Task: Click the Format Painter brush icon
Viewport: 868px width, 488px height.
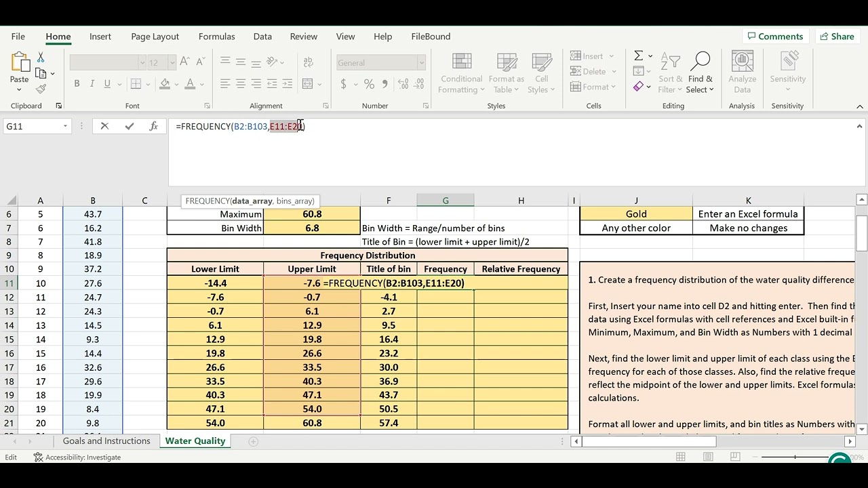Action: pos(41,89)
